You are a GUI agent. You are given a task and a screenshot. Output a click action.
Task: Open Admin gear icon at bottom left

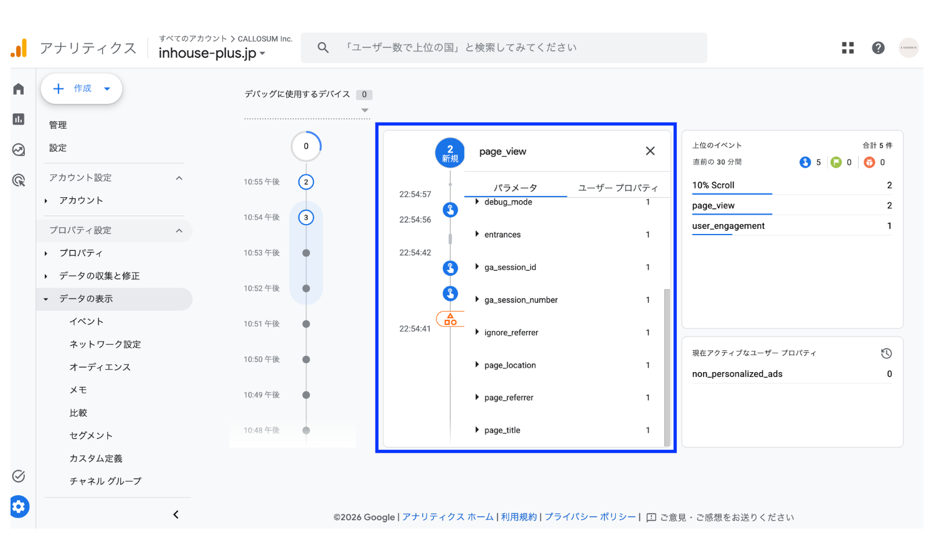[x=19, y=506]
